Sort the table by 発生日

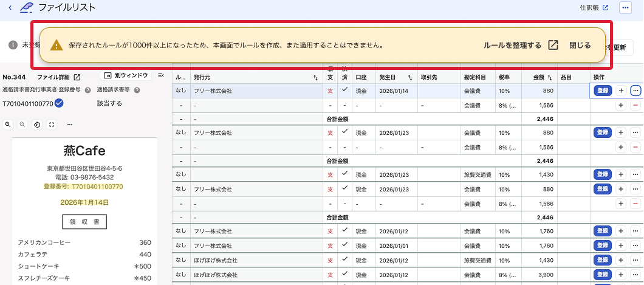[410, 77]
